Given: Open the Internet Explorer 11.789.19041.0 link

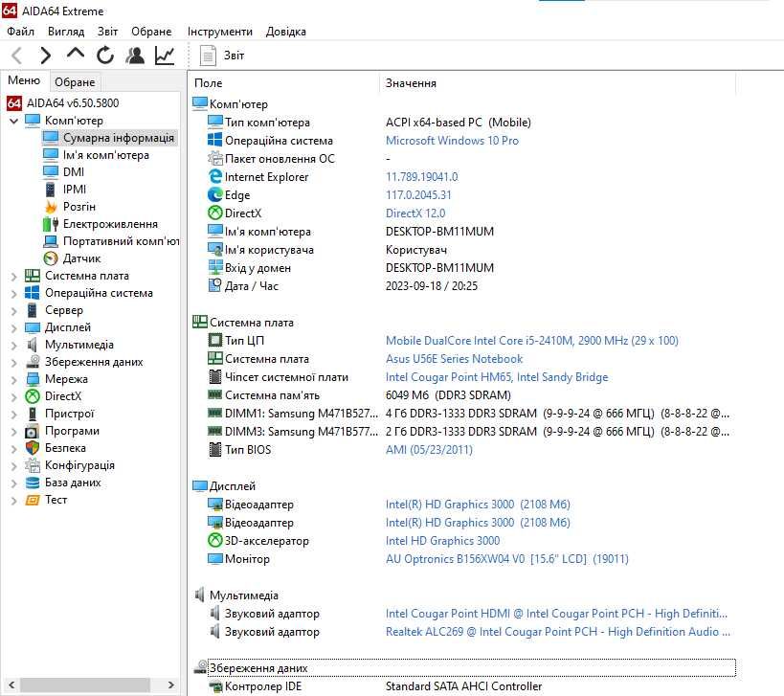Looking at the screenshot, I should (x=421, y=177).
